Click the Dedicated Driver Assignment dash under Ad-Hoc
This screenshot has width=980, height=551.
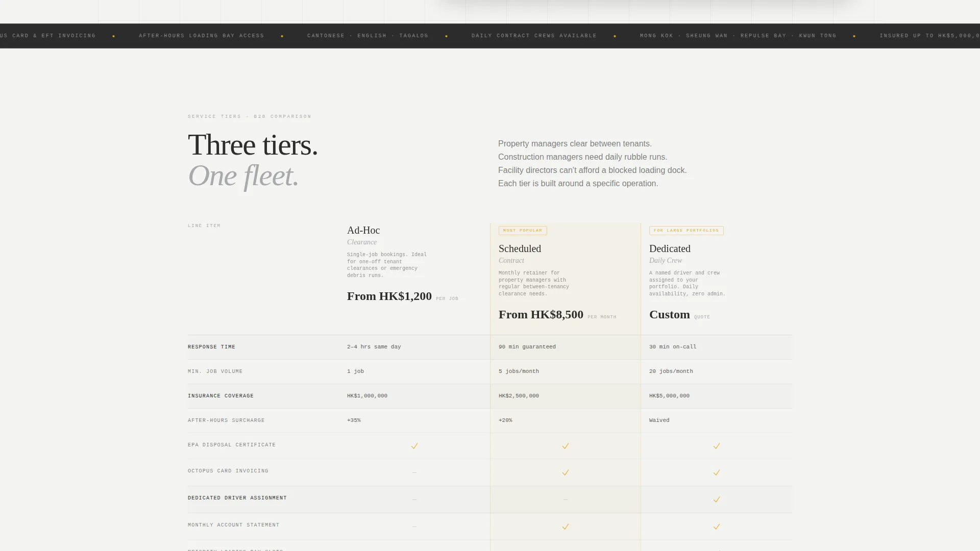414,499
